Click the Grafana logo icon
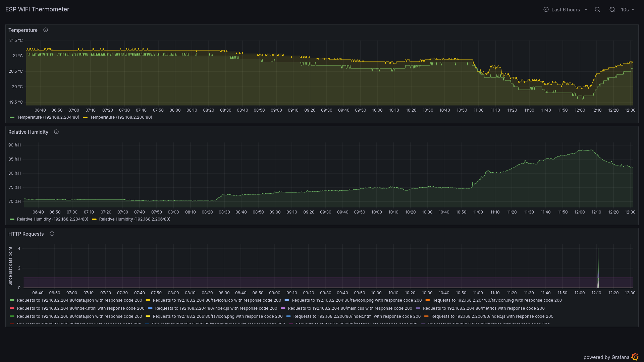 (x=635, y=357)
